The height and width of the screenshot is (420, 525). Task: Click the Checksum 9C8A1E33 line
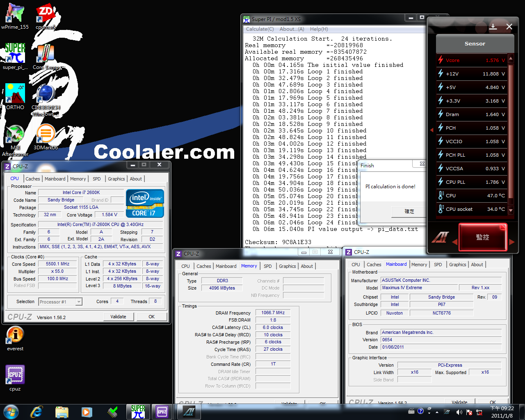tap(278, 242)
